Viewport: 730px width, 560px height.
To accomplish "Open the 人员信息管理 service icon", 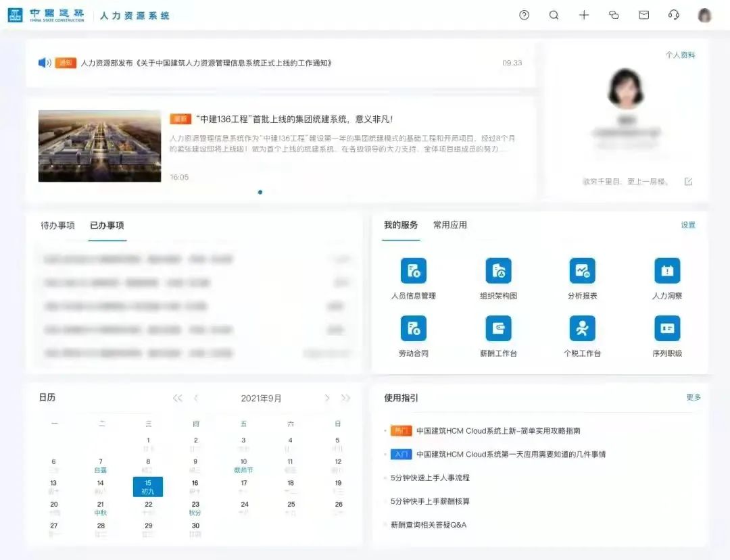I will coord(413,271).
